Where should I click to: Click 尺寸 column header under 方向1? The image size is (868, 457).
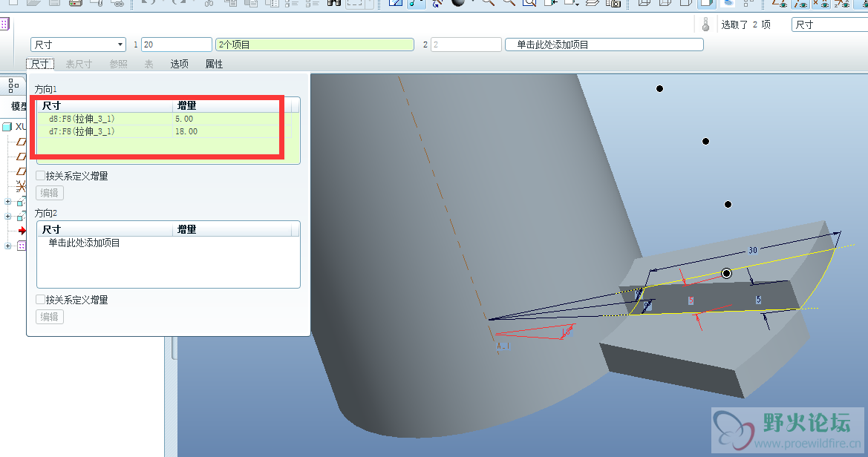click(x=105, y=105)
